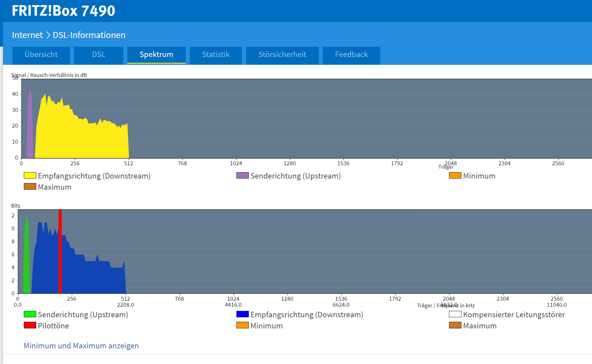Click the green Senderichtung legend swatch
592x364 pixels.
tap(30, 314)
